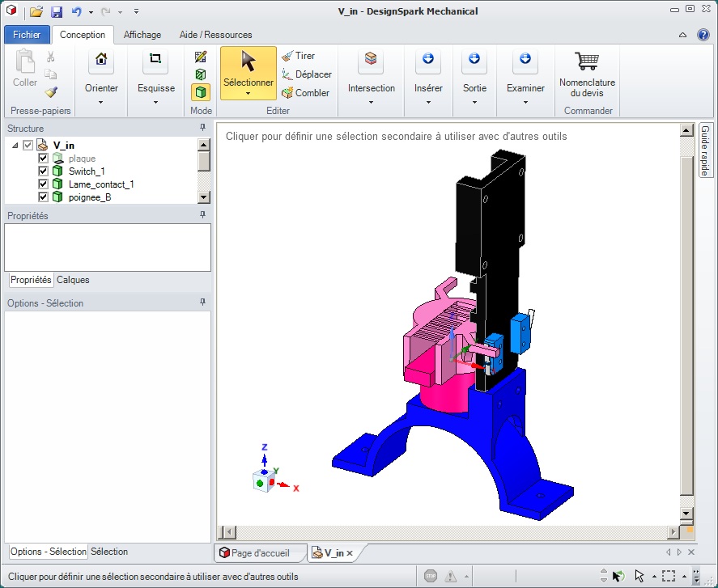Image resolution: width=718 pixels, height=588 pixels.
Task: Click the box selection mode icon in status bar
Action: (669, 576)
